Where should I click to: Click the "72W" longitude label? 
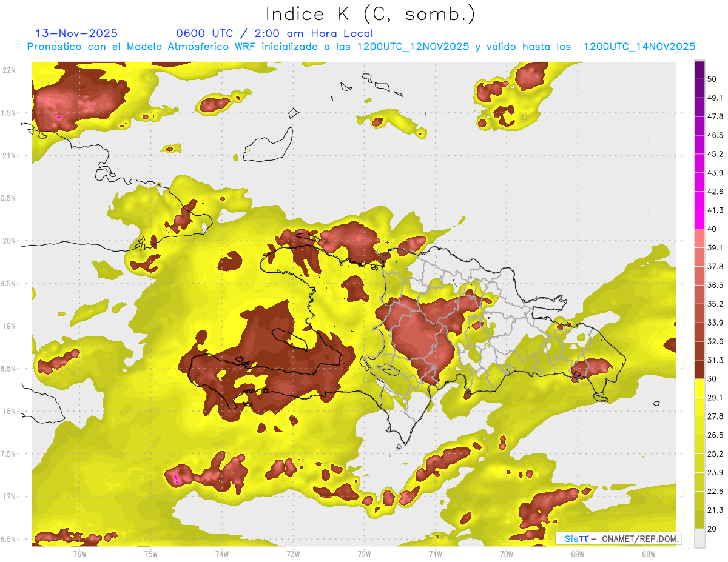[364, 554]
